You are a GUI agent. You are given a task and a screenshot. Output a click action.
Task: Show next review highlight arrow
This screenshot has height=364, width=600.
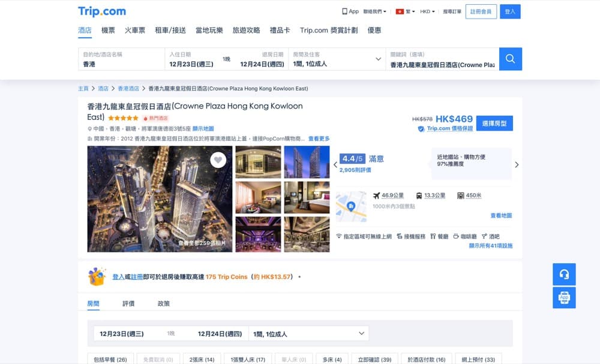pyautogui.click(x=517, y=165)
